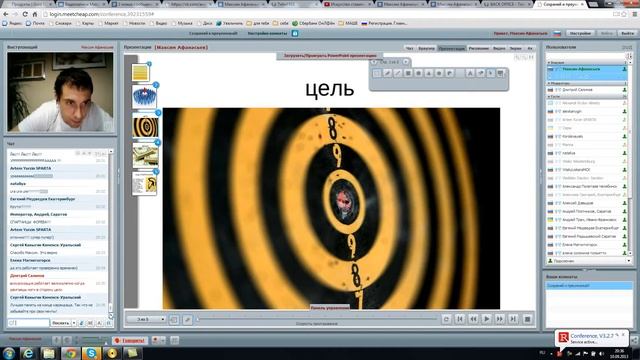Image resolution: width=640 pixels, height=360 pixels.
Task: Jump to the first slide
Action: (x=460, y=319)
